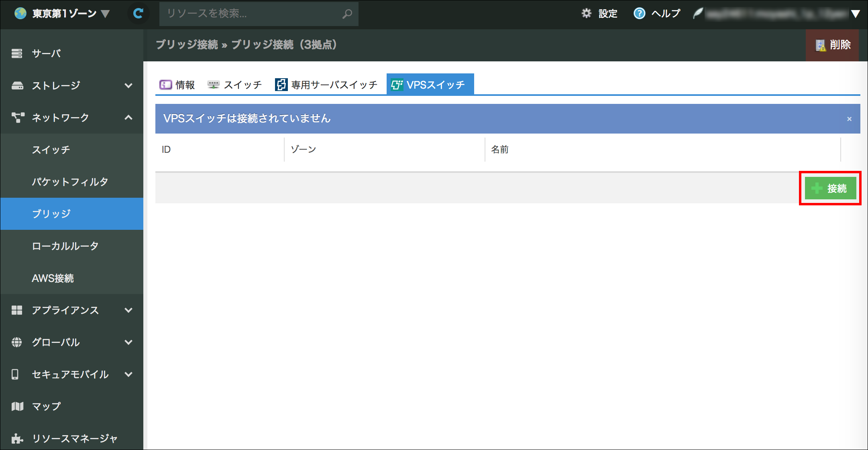
Task: Switch to the 情報 tab
Action: [177, 85]
